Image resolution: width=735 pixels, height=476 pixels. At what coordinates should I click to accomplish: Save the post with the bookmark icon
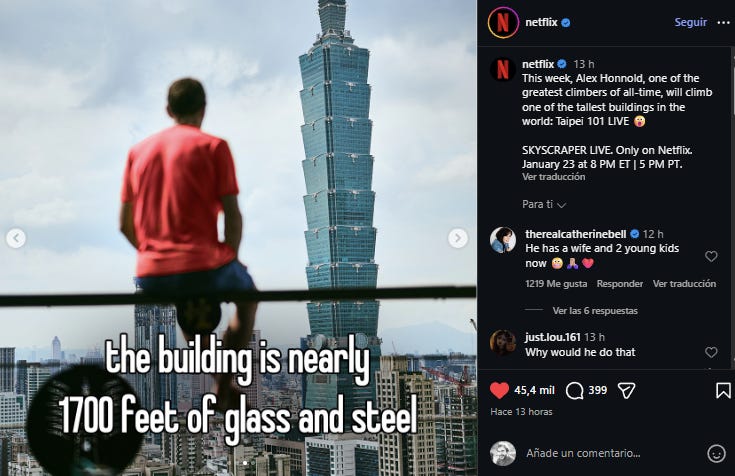point(723,390)
